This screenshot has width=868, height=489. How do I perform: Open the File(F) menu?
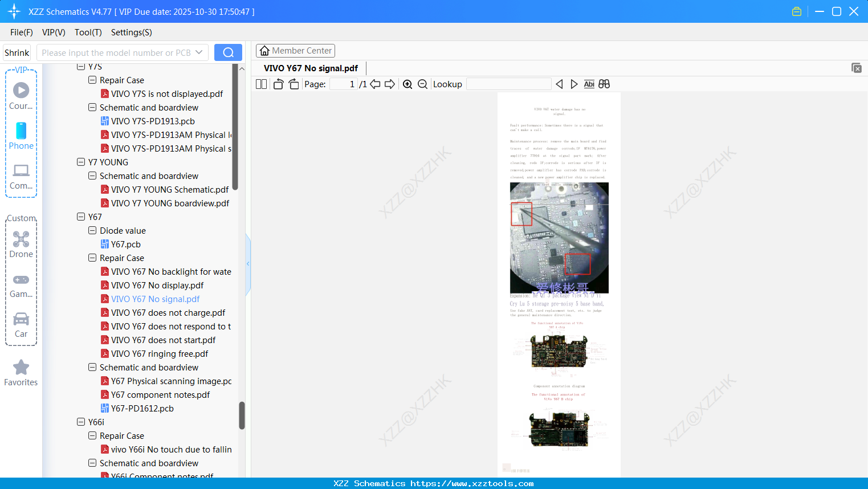point(22,32)
